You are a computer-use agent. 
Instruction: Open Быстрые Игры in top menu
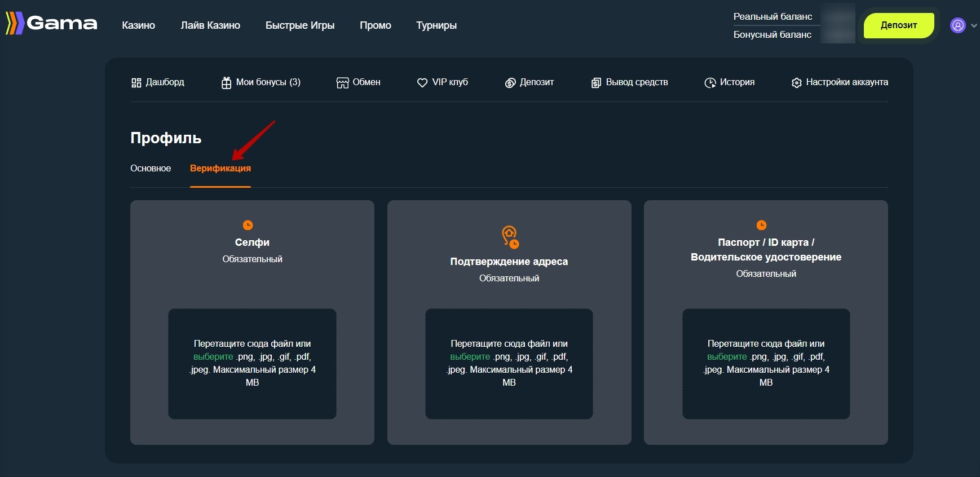tap(300, 25)
